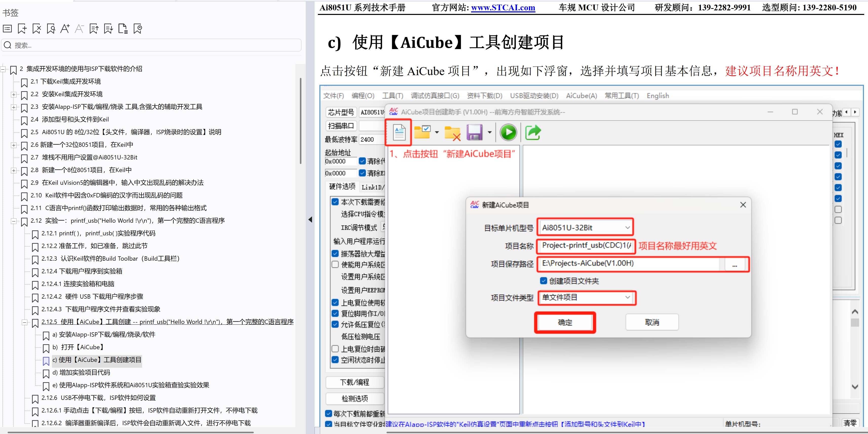Click the 下载/编程 button

355,382
